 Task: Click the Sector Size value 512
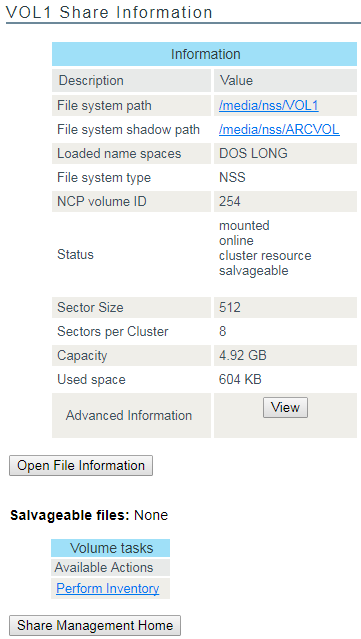[x=230, y=307]
